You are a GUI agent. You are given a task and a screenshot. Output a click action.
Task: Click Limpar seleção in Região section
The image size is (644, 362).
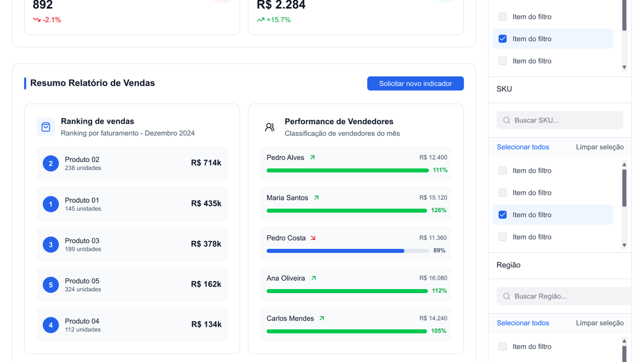(x=600, y=323)
